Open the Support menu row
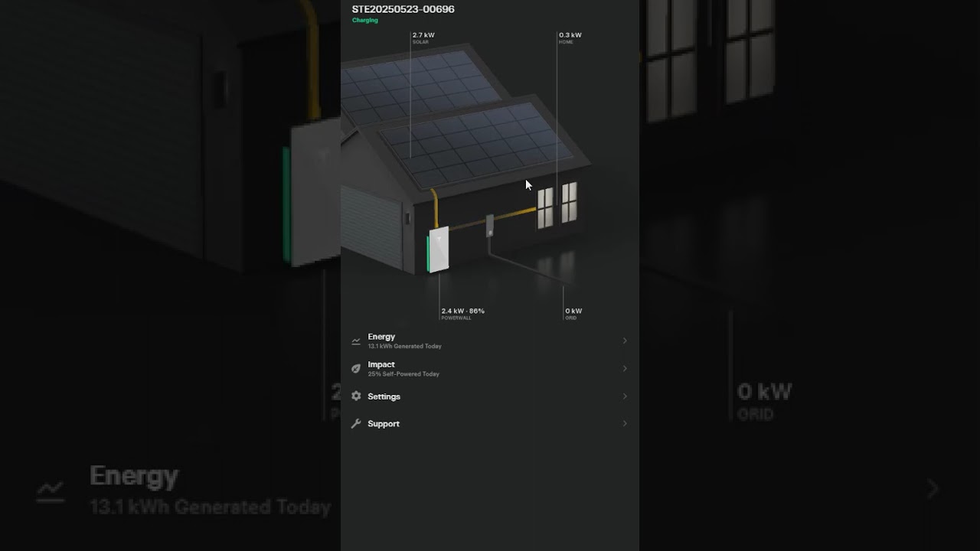Viewport: 980px width, 551px height. tap(489, 423)
